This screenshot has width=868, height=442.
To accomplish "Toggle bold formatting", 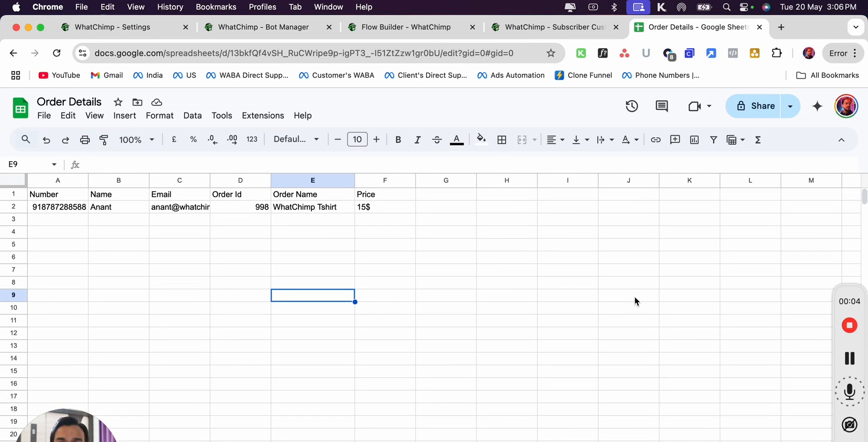I will [398, 140].
